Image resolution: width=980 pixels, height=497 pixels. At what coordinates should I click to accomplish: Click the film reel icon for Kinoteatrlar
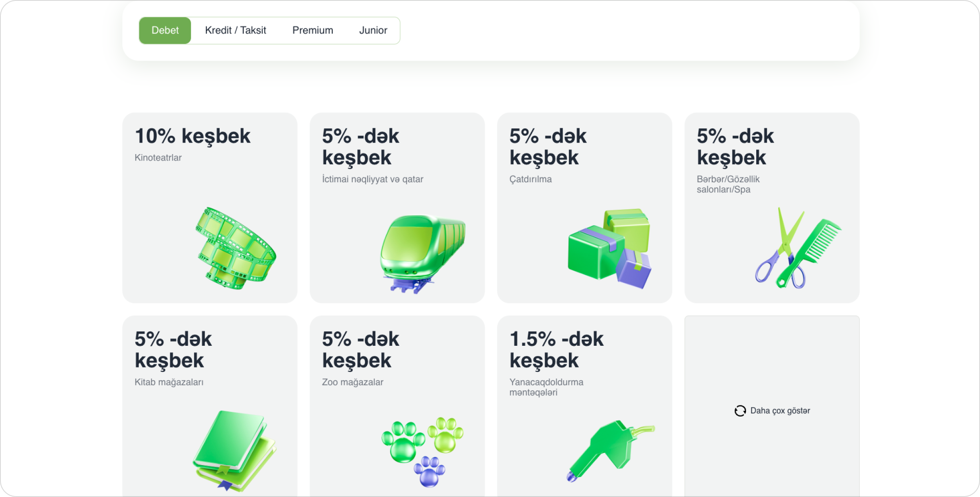[236, 248]
